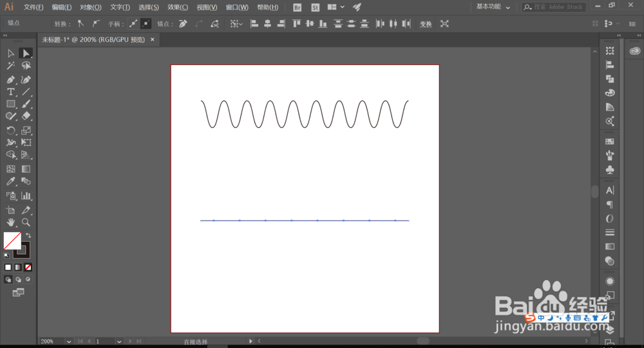This screenshot has width=644, height=348.
Task: Set None fill mode
Action: pyautogui.click(x=28, y=267)
